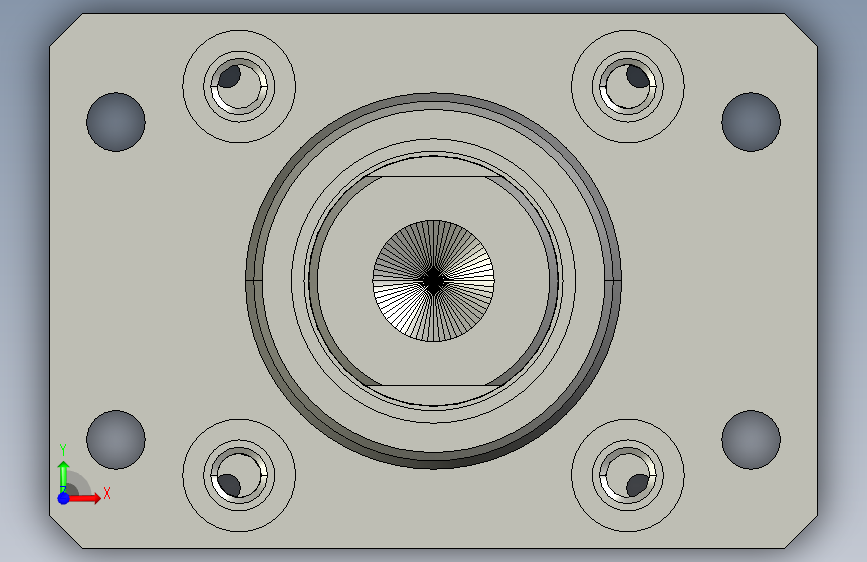This screenshot has width=867, height=562.
Task: Pick the upper-right counterbored screw hole
Action: 628,87
